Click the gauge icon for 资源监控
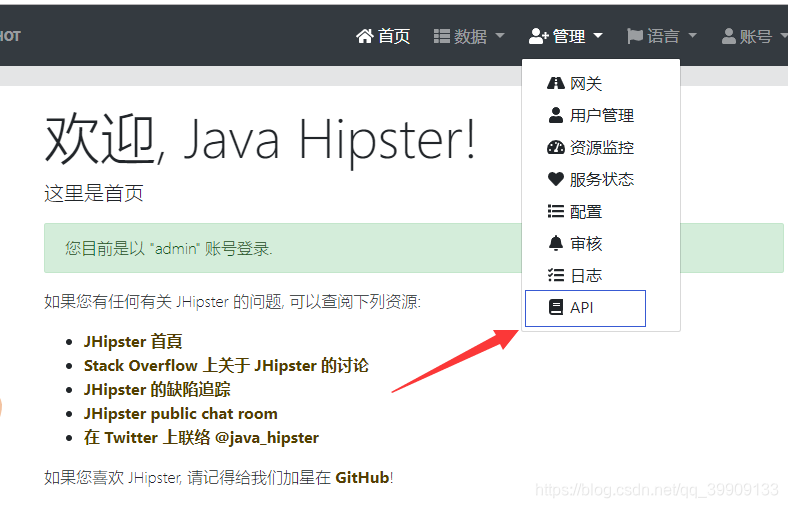 (x=556, y=147)
